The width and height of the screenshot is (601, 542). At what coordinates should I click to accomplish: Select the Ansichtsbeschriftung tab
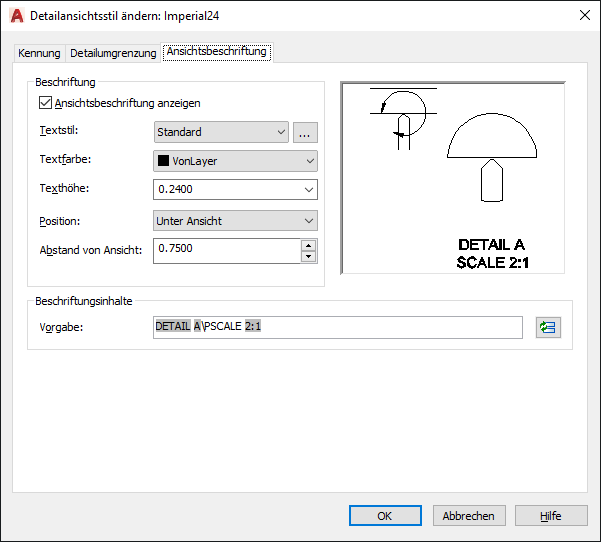[x=217, y=52]
